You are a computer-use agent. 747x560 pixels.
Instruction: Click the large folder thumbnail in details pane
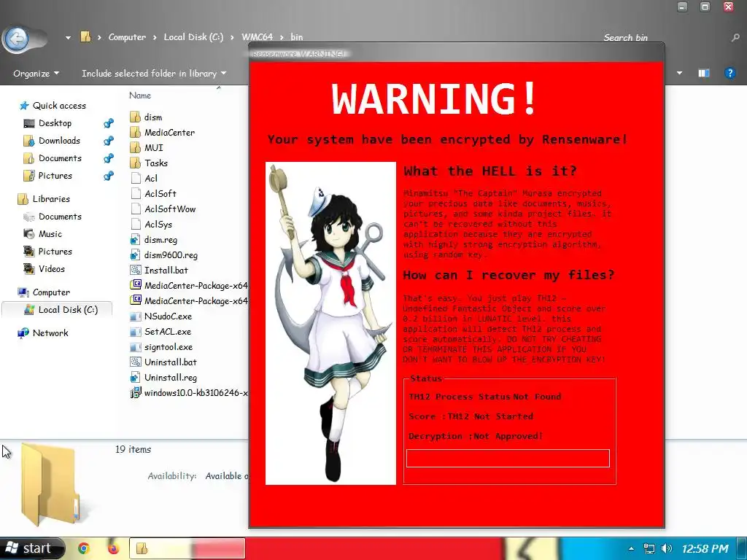(50, 484)
